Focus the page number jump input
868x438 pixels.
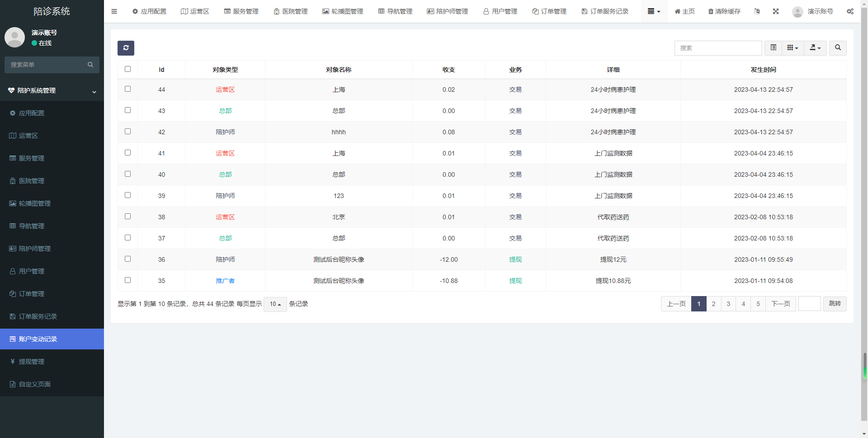(810, 304)
